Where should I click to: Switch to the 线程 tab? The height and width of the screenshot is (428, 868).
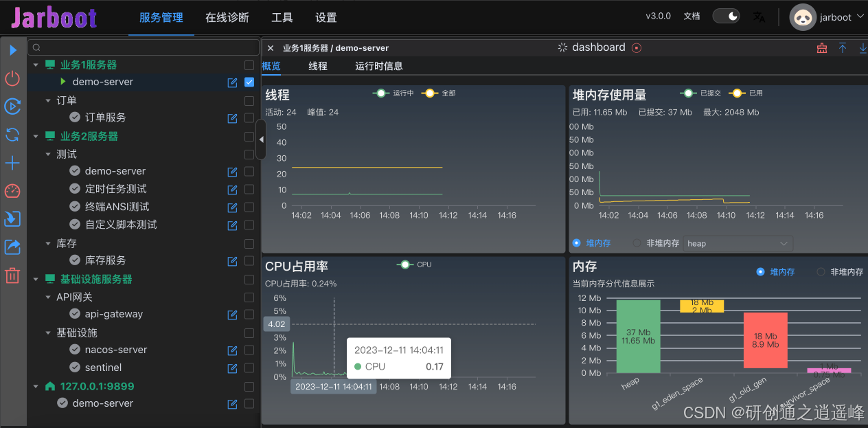pos(318,66)
